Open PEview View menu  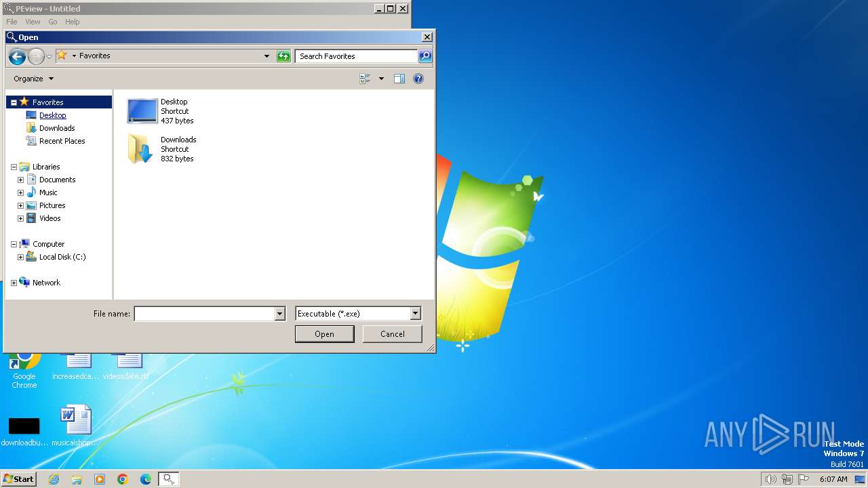pos(33,22)
